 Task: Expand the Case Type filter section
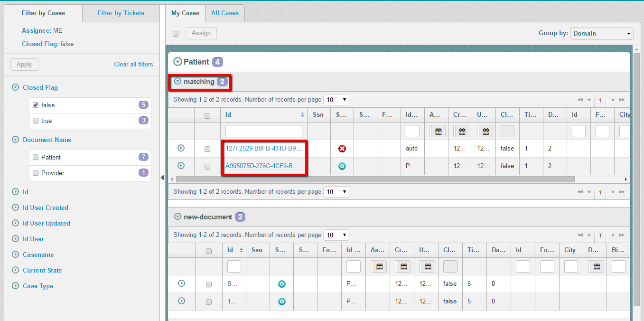15,286
